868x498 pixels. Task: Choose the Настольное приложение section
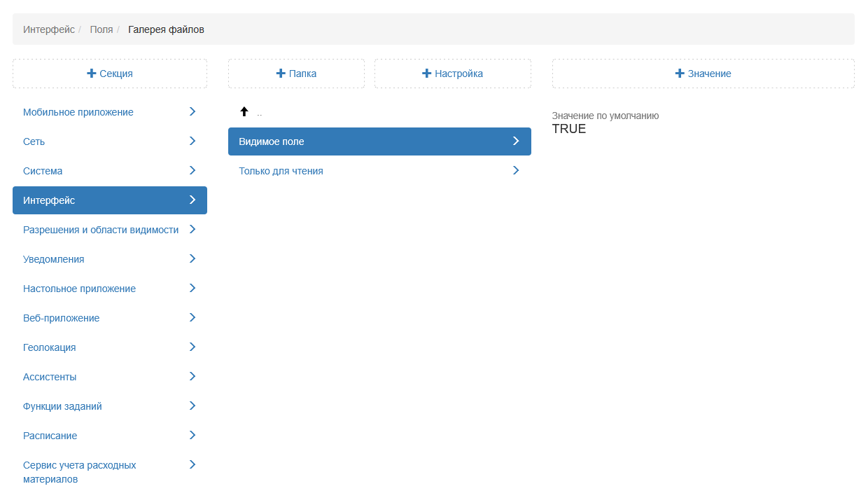coord(79,289)
